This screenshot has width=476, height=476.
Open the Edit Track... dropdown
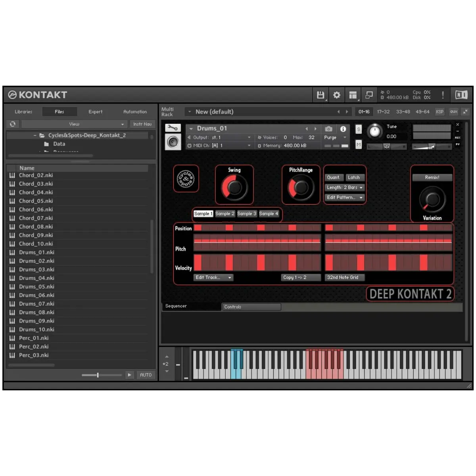point(213,278)
